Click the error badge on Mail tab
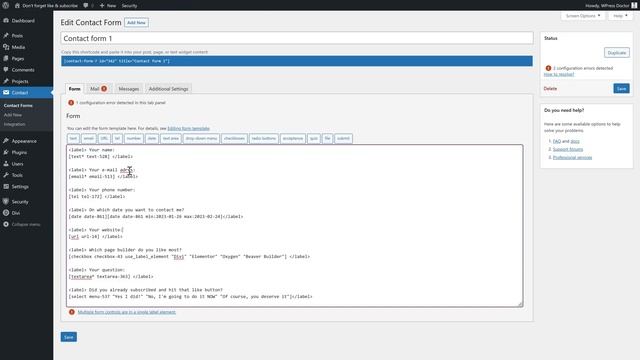 [x=104, y=89]
